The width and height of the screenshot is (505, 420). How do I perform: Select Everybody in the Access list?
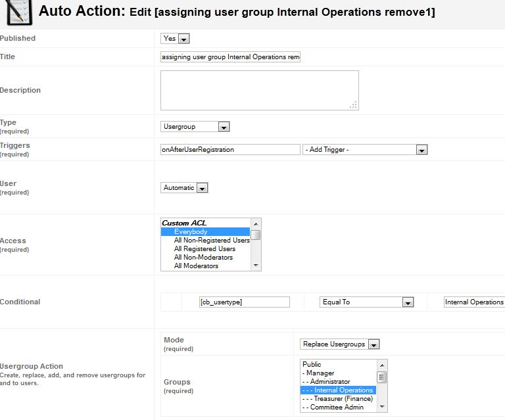pos(205,232)
